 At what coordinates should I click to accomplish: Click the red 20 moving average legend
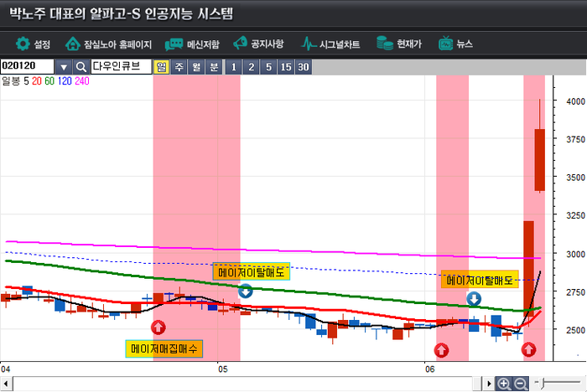36,81
